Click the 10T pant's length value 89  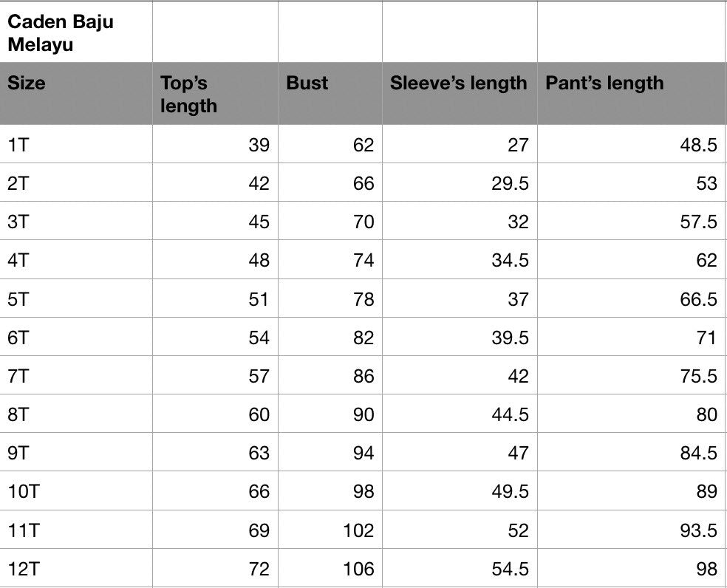(706, 491)
